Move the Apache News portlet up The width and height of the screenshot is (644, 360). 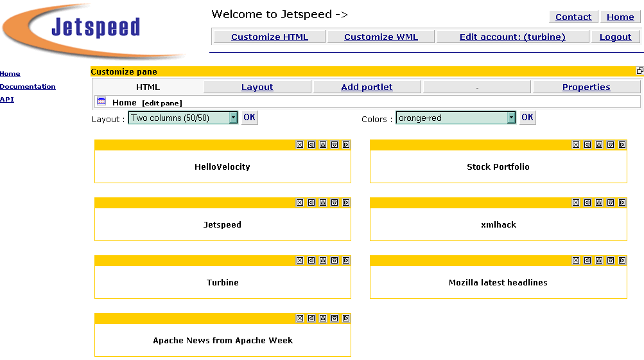pyautogui.click(x=323, y=318)
